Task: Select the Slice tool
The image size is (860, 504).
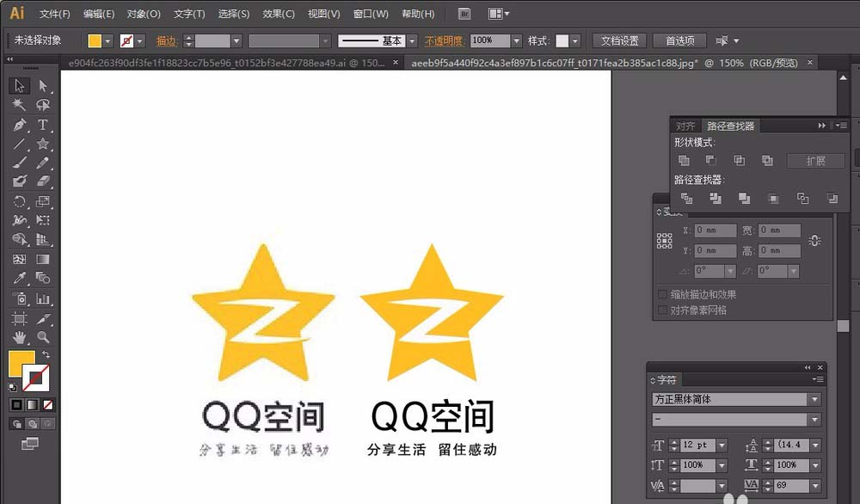Action: [43, 318]
